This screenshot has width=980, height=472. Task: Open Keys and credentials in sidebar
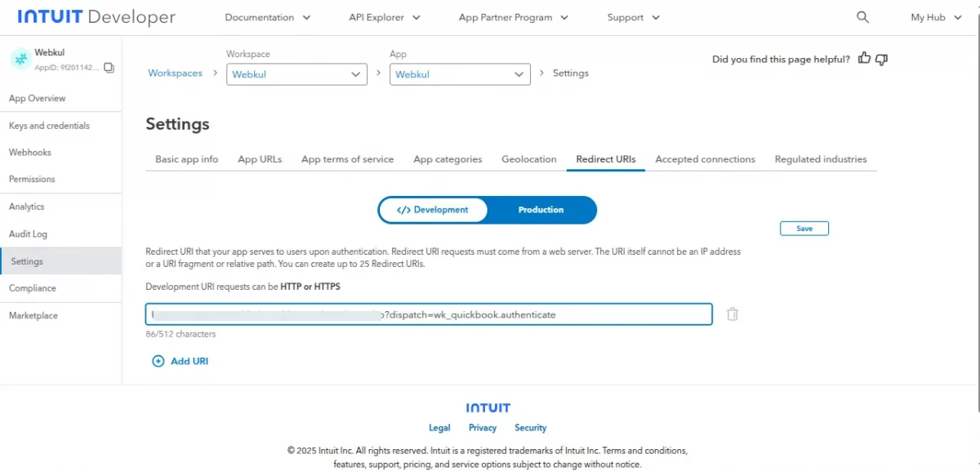(49, 126)
